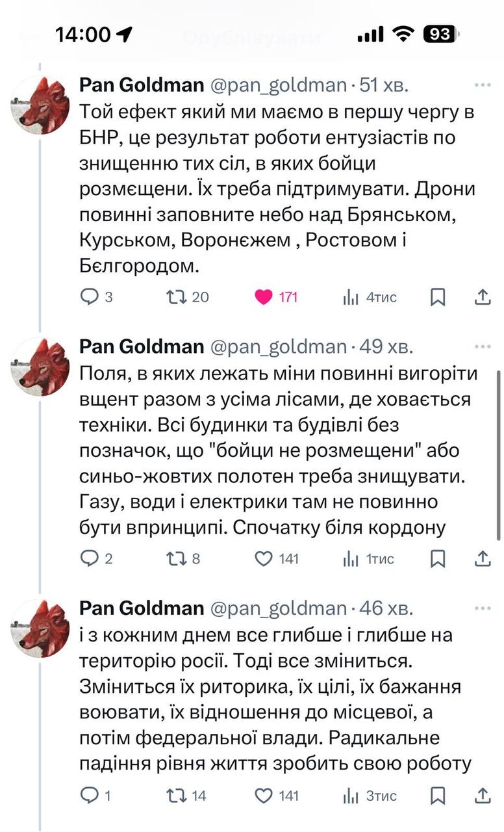
Task: Bookmark the 51 хв. post
Action: 438,297
